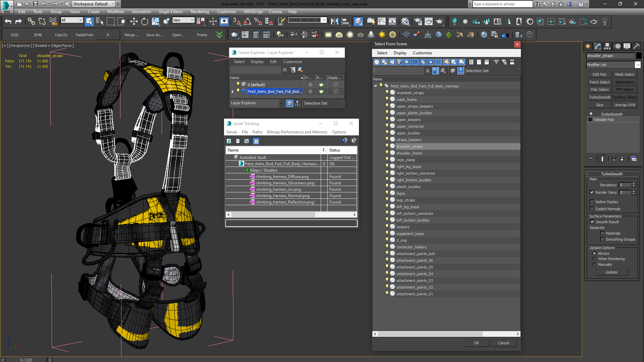Click Iterations spinner up arrow
The height and width of the screenshot is (362, 644).
634,184
